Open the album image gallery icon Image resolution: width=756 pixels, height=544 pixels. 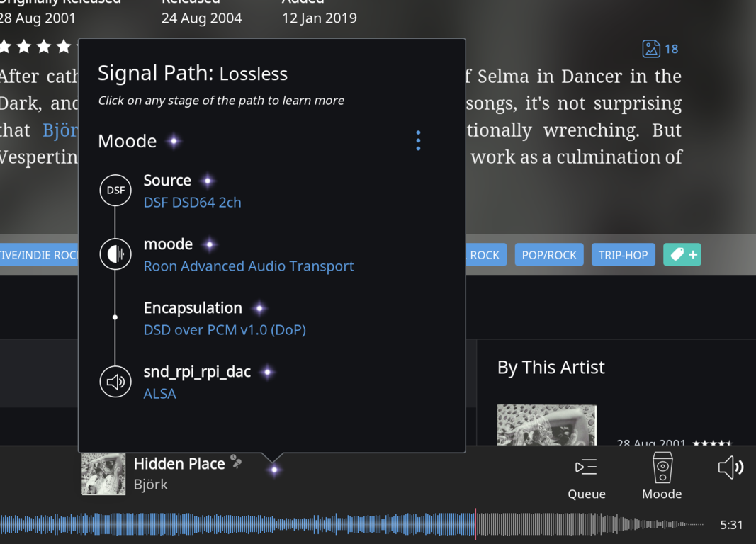point(651,49)
